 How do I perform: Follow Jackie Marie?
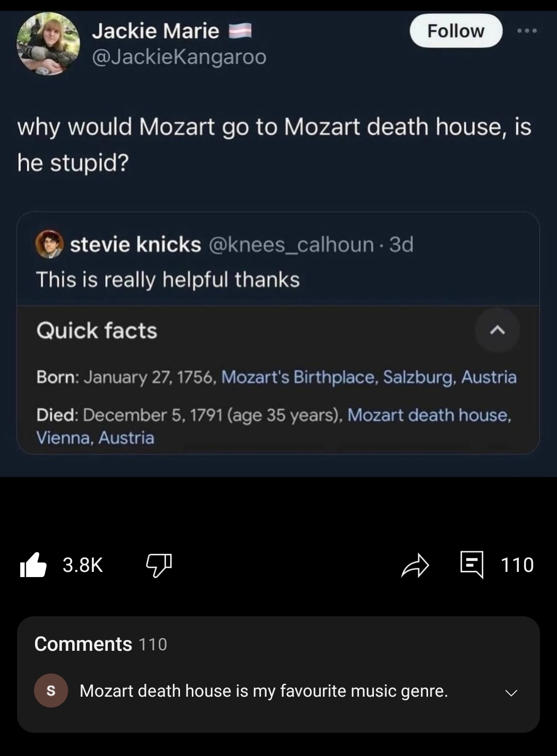coord(455,31)
